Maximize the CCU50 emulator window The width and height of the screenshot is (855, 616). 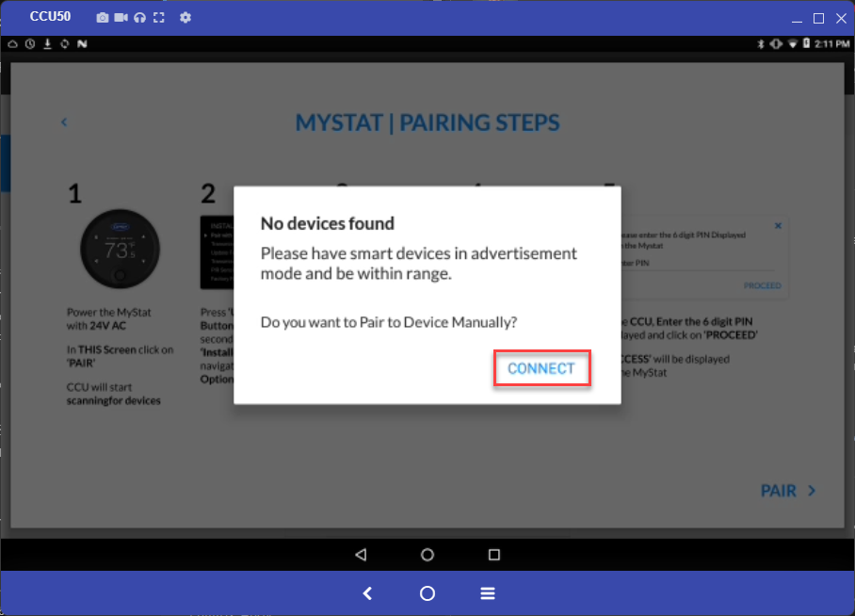click(x=818, y=18)
